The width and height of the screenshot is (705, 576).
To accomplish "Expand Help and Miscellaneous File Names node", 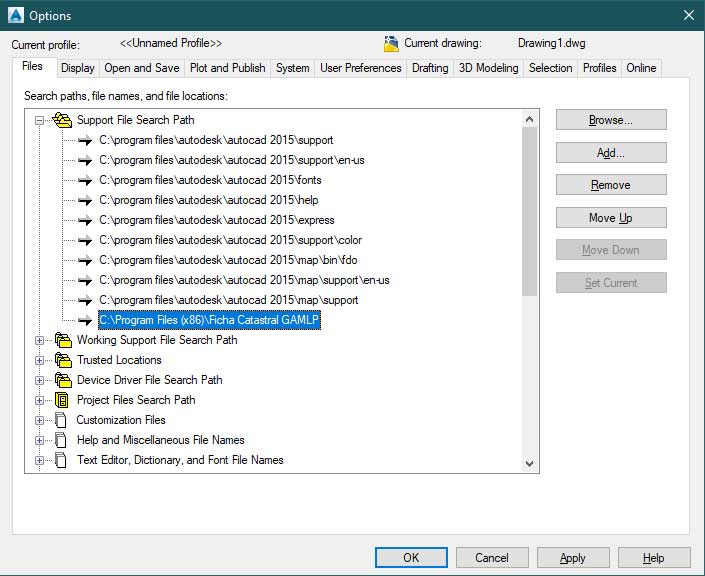I will coord(40,441).
